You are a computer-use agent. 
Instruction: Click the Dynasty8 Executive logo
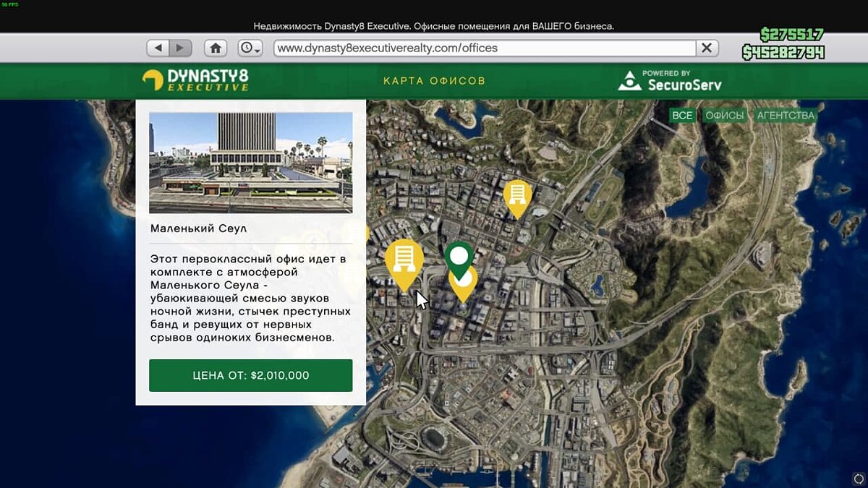(195, 80)
